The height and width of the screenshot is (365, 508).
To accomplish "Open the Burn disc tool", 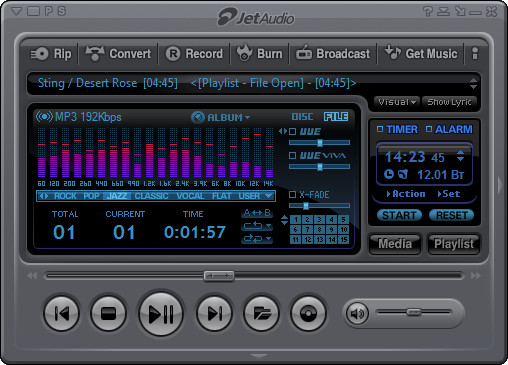I will (260, 54).
